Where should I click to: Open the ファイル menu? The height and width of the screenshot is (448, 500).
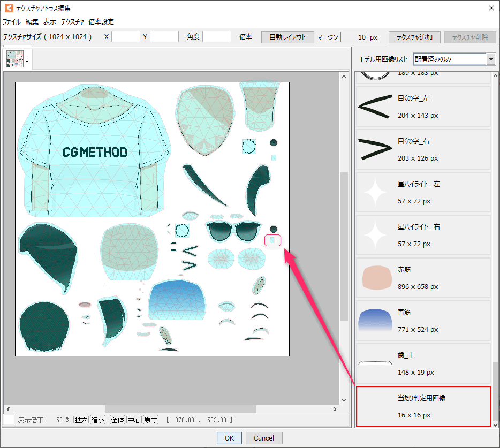(12, 22)
